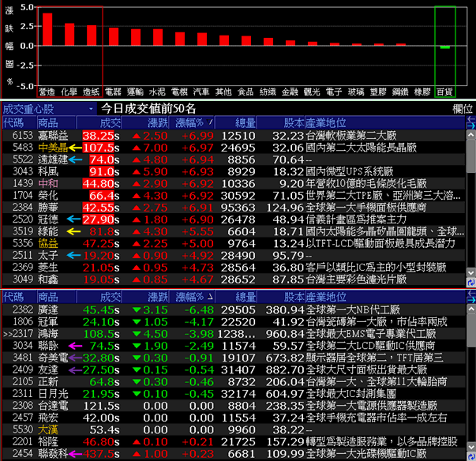The width and height of the screenshot is (476, 461).
Task: Select stock code 2384 勝華
Action: point(23,208)
